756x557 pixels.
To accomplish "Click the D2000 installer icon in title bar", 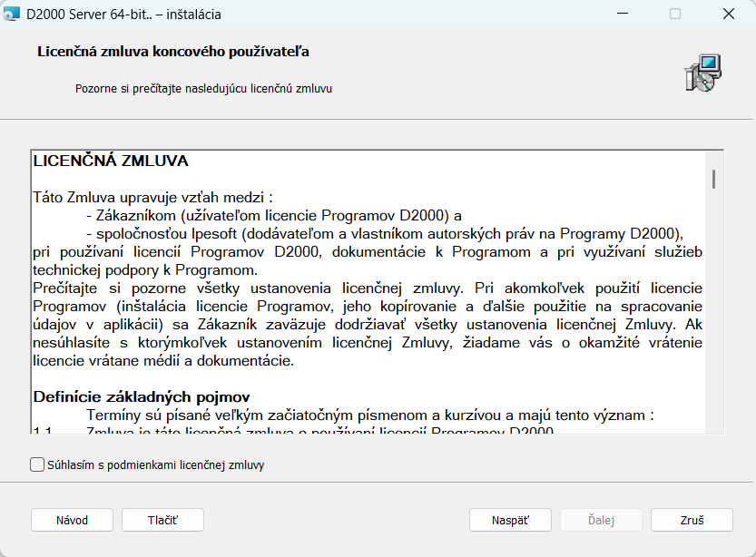I will coord(13,15).
